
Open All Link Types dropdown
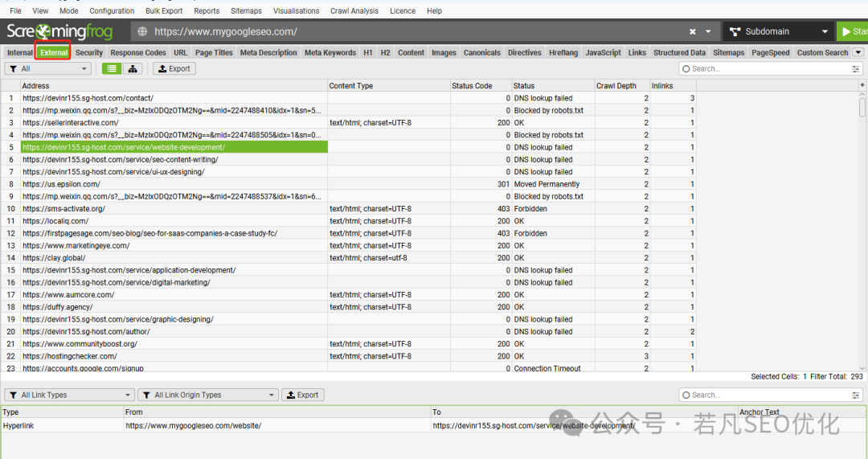69,395
